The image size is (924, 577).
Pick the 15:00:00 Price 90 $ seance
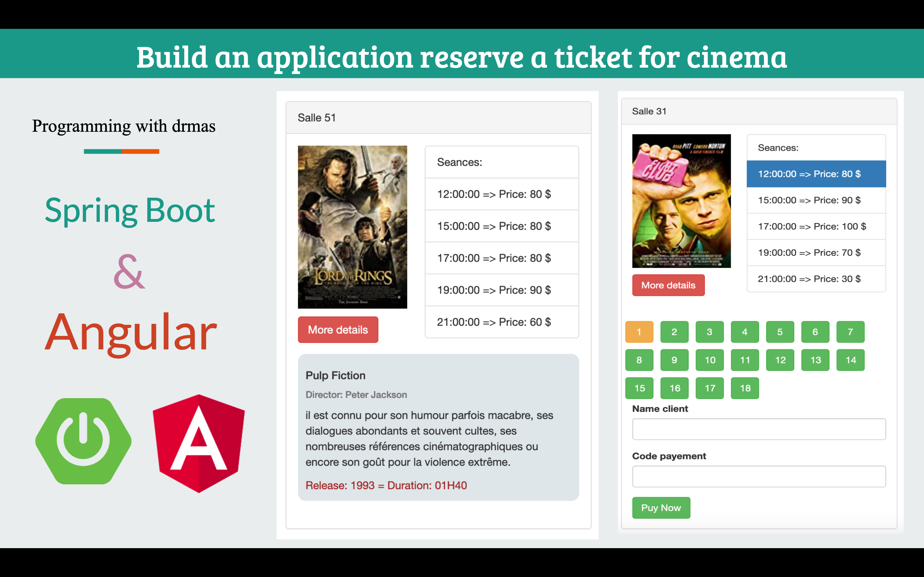pos(816,200)
